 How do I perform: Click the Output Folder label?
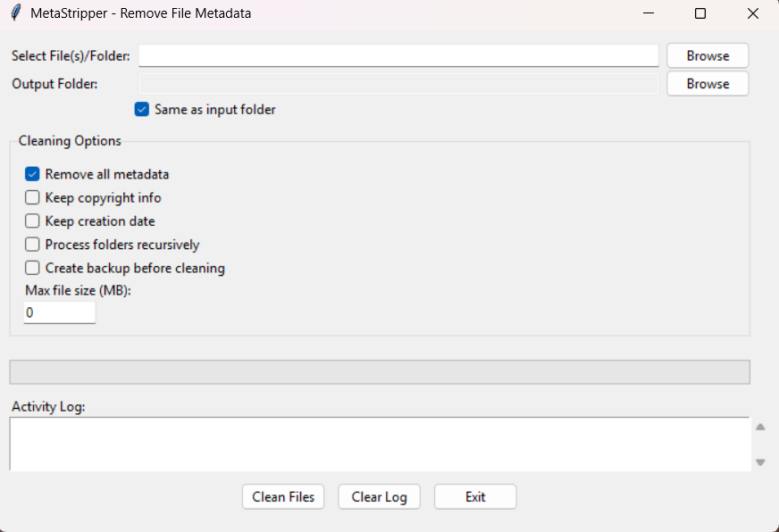[x=54, y=84]
